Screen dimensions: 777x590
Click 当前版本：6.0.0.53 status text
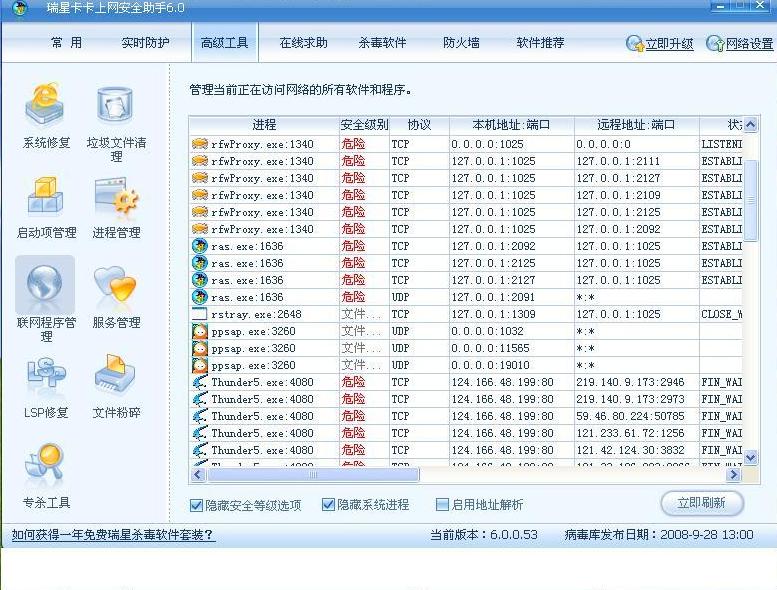(x=484, y=535)
